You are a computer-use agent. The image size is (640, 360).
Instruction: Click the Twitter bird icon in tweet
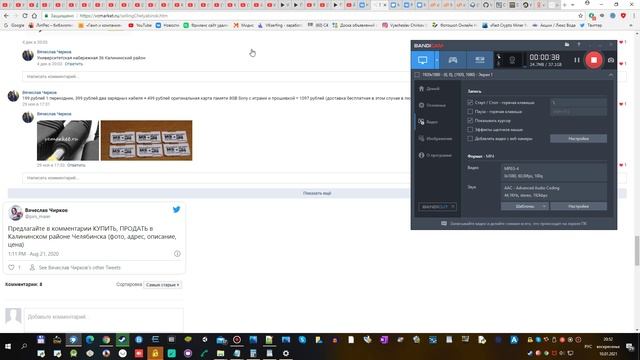(176, 209)
